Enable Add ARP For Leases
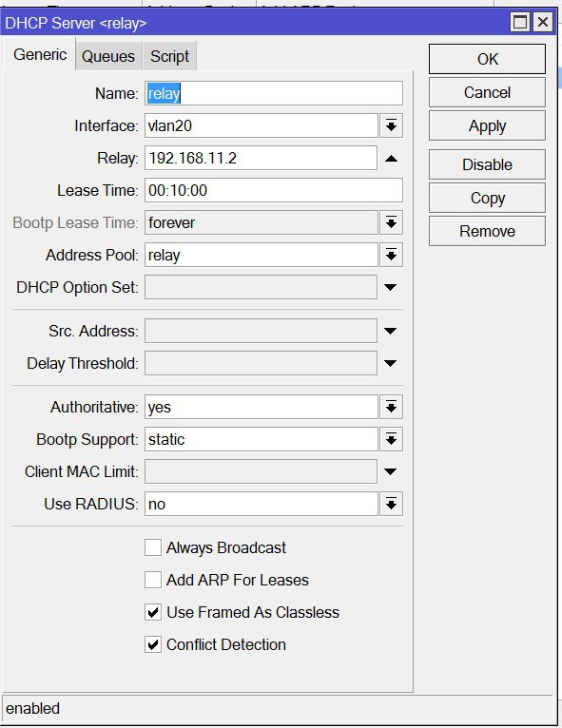 tap(153, 580)
